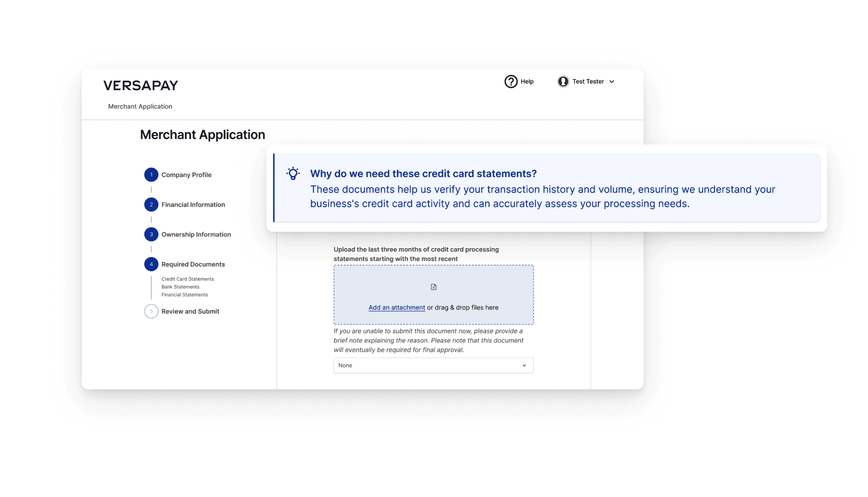Open the None reason dropdown
868x497 pixels.
pos(428,366)
